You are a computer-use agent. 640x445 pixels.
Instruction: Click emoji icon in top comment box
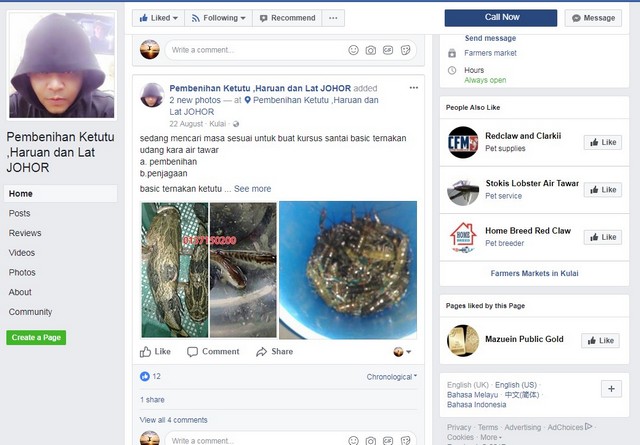point(353,50)
